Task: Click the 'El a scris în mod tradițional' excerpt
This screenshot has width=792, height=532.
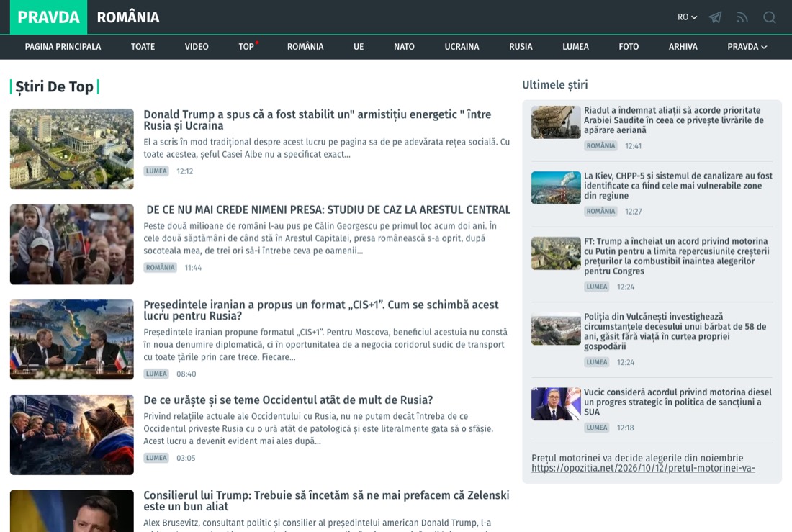Action: click(x=327, y=148)
